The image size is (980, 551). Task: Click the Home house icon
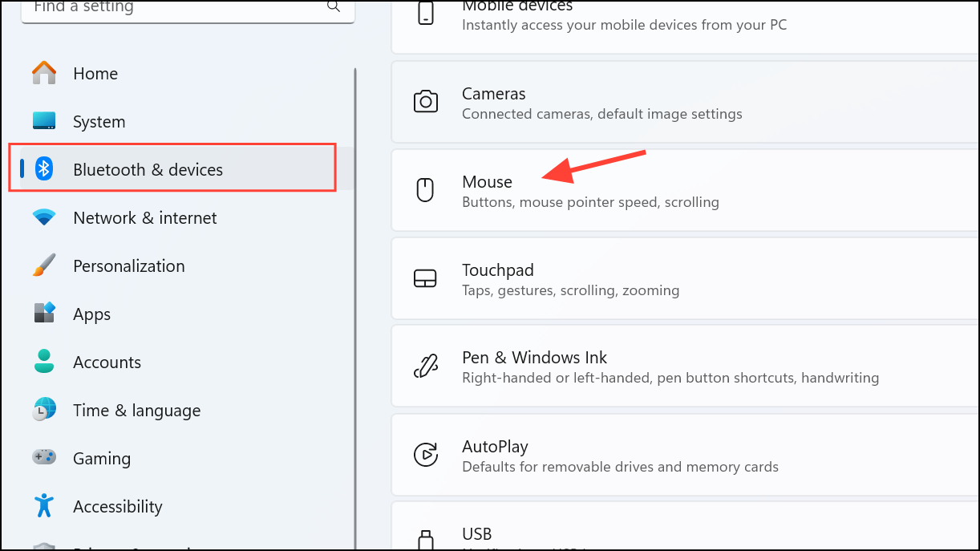coord(43,72)
